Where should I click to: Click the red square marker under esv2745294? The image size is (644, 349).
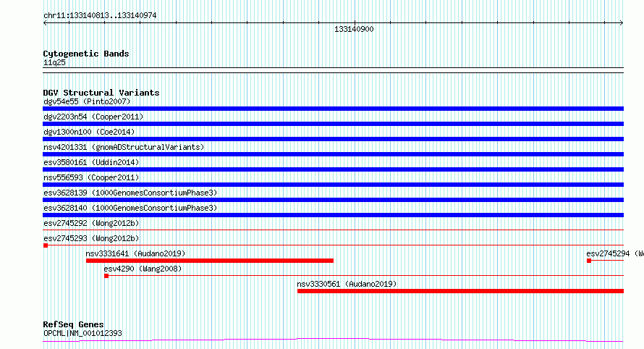pos(589,261)
